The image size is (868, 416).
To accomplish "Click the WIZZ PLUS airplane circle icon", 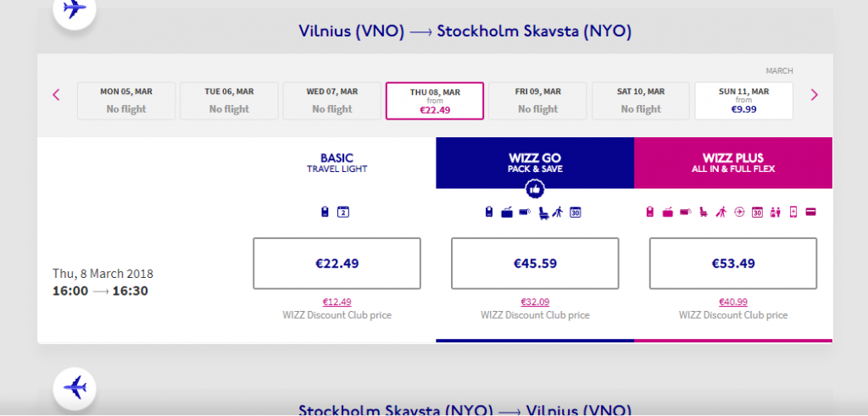I will pyautogui.click(x=739, y=212).
